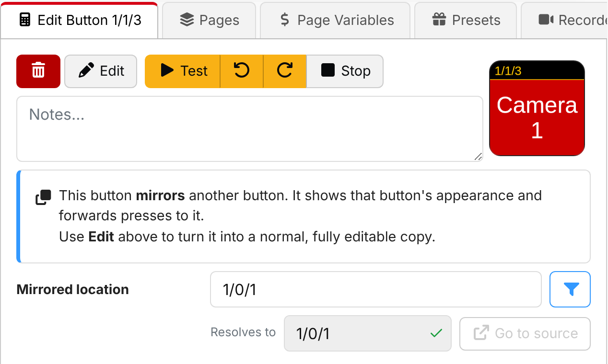The height and width of the screenshot is (364, 608).
Task: Click the Mirrored location input field
Action: point(376,289)
